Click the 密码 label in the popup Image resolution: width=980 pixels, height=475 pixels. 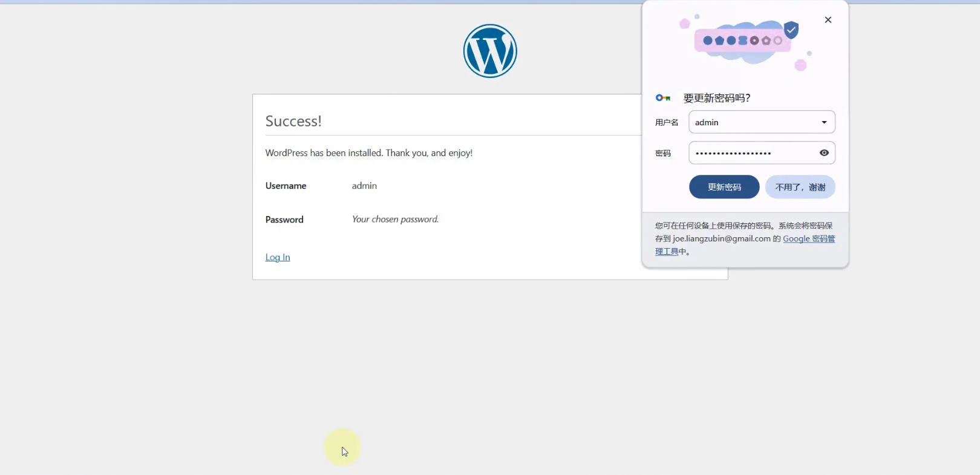663,153
